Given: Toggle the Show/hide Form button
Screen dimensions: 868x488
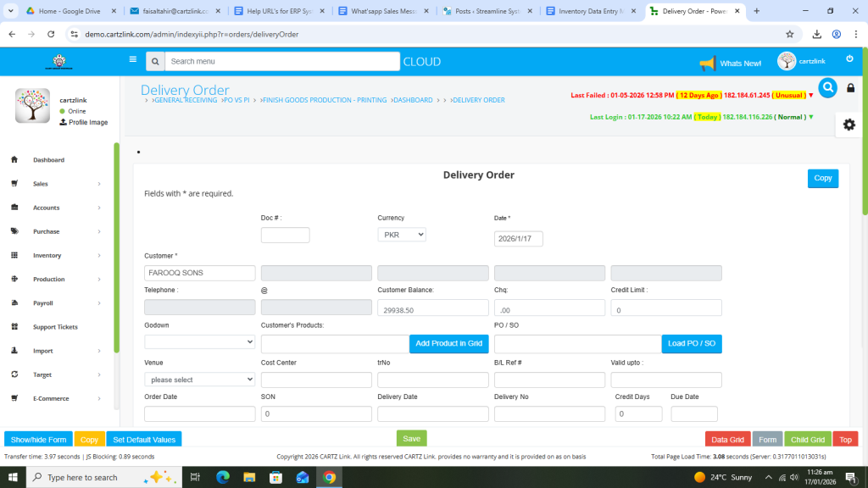Looking at the screenshot, I should (38, 439).
